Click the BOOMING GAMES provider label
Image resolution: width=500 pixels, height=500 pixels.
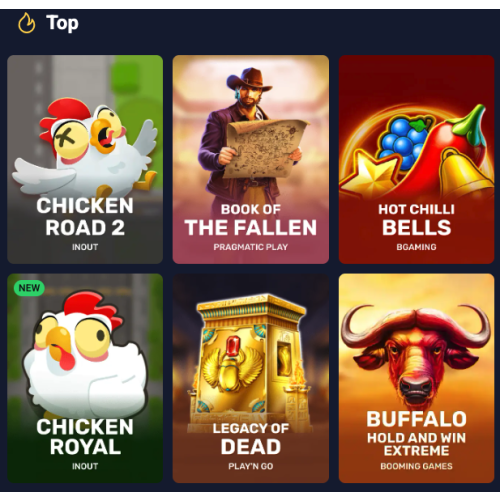click(416, 466)
